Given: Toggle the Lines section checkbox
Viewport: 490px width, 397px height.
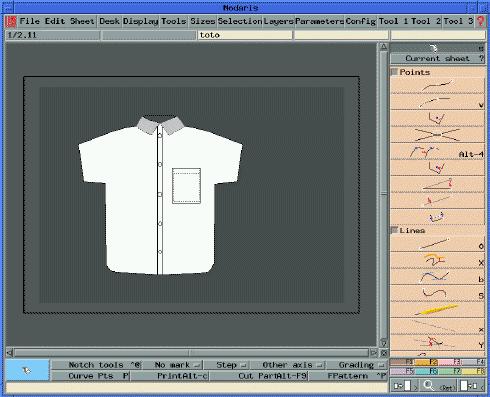Looking at the screenshot, I should pos(394,230).
